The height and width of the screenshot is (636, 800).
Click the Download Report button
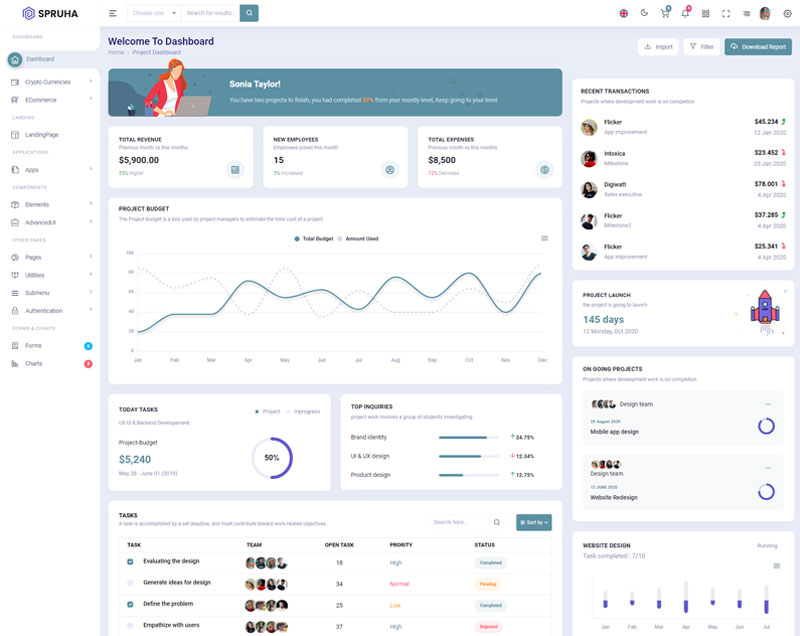757,47
